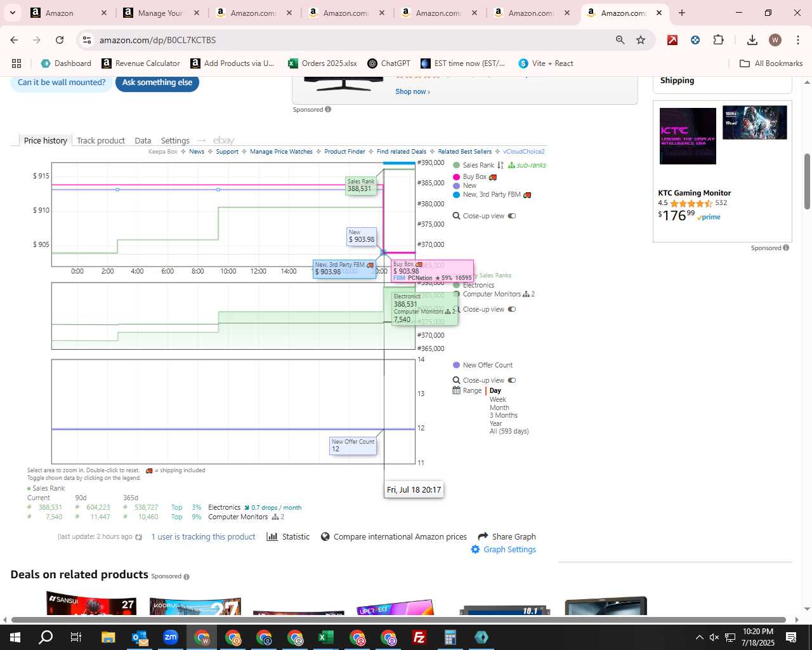
Task: Open Revenue Calculator bookmark
Action: tap(141, 63)
